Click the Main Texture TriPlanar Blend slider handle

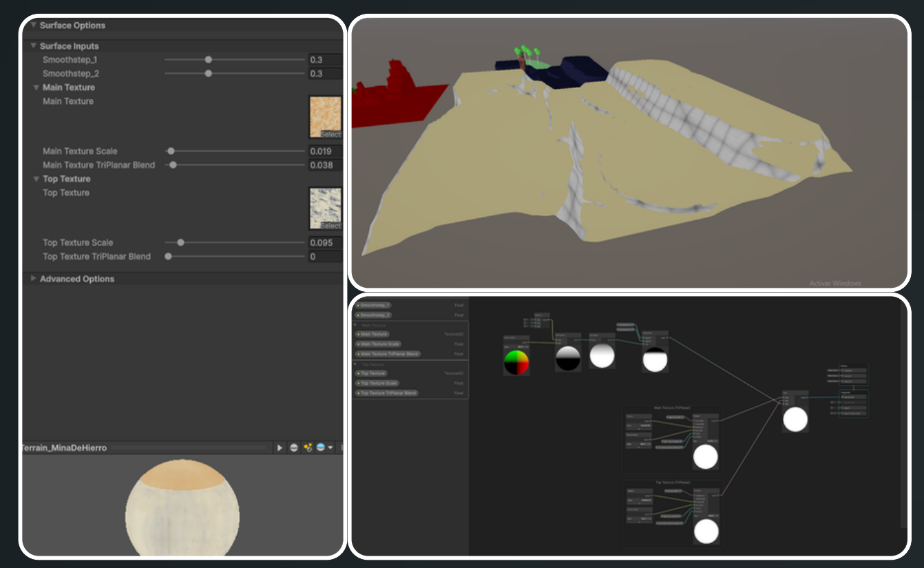coord(174,165)
